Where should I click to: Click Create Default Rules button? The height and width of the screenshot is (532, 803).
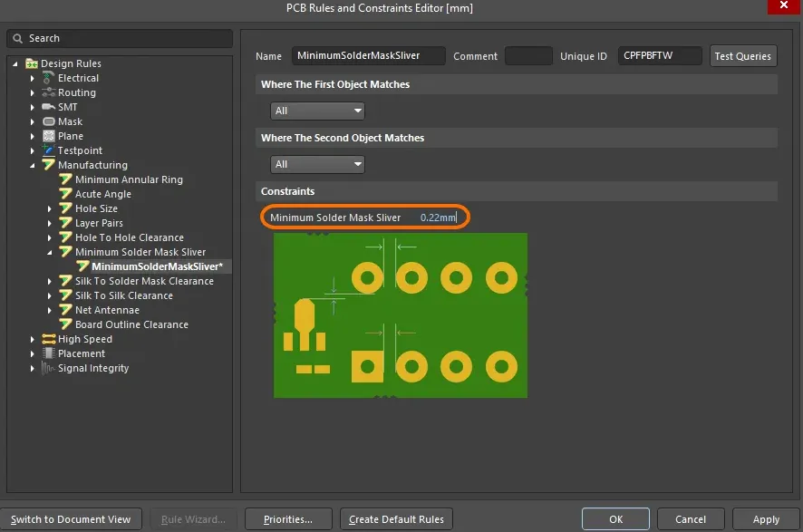pyautogui.click(x=396, y=519)
